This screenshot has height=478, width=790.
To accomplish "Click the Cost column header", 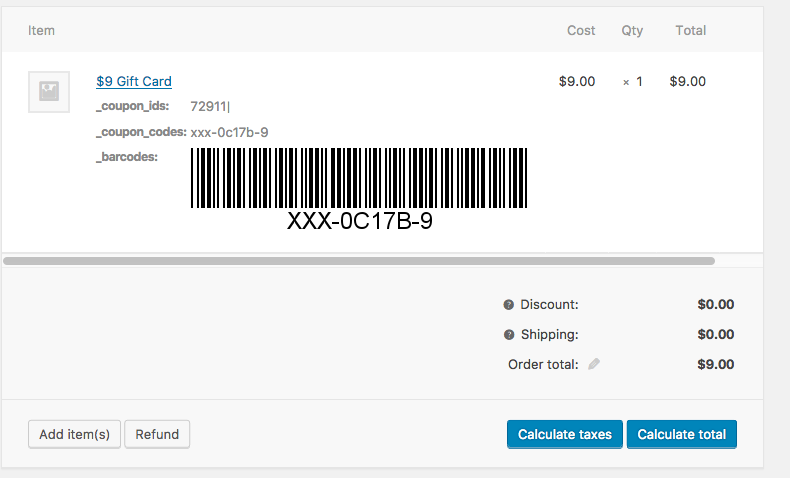I will [x=581, y=31].
